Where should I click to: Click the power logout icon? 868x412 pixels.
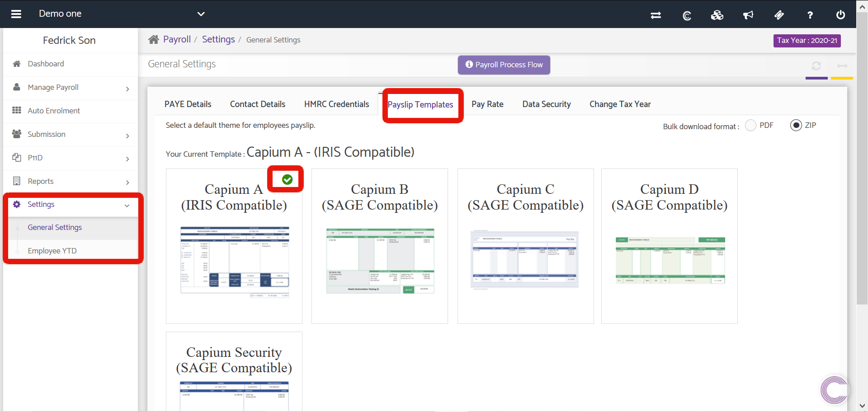(840, 15)
